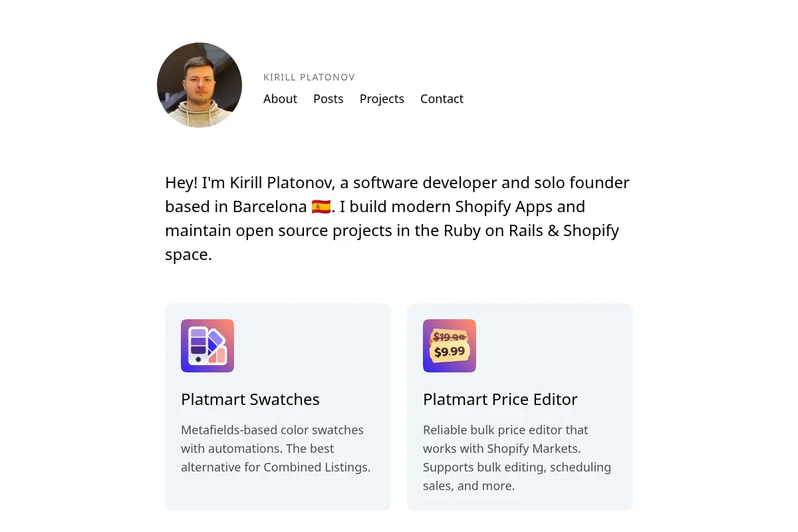The width and height of the screenshot is (798, 532).
Task: Click the KIRILL PLATONOV site title
Action: click(x=309, y=77)
